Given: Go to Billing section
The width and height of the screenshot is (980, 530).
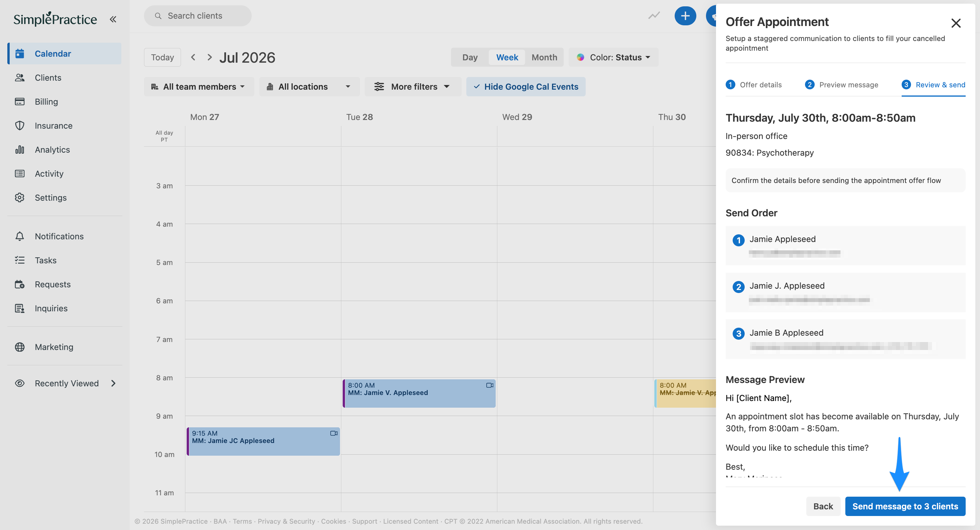Looking at the screenshot, I should (46, 102).
